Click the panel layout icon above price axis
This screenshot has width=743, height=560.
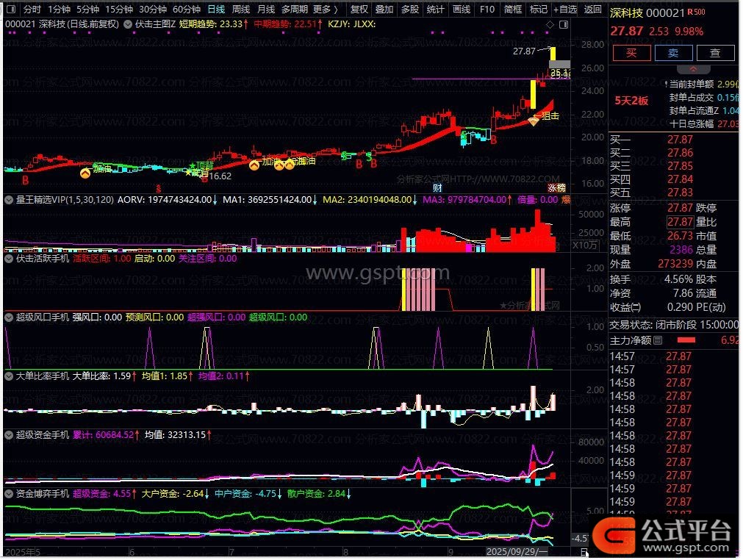561,24
